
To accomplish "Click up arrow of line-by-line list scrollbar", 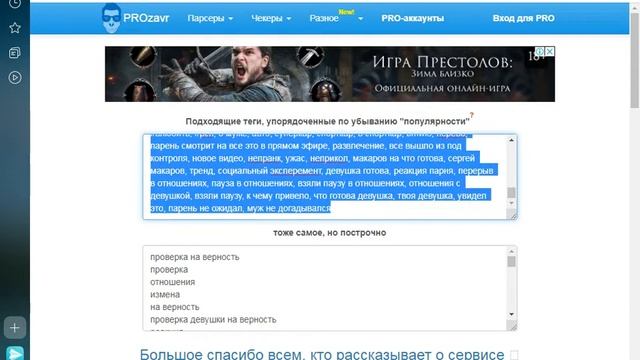I will pos(511,251).
